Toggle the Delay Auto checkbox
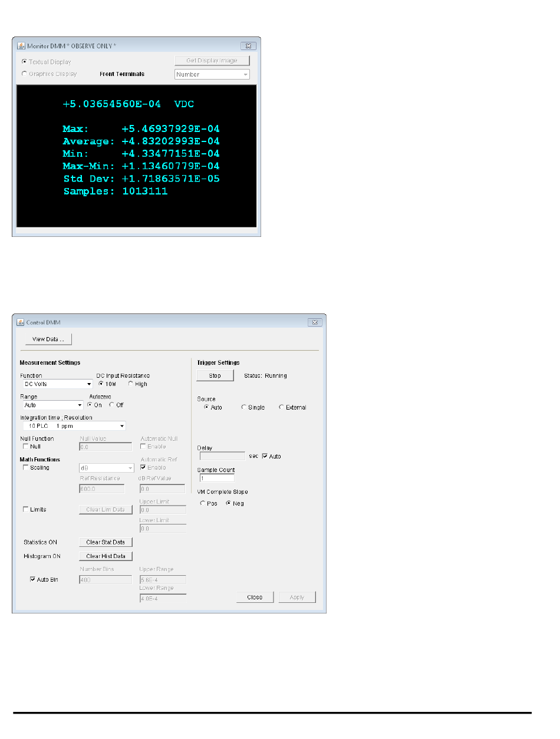The image size is (560, 739). 265,456
